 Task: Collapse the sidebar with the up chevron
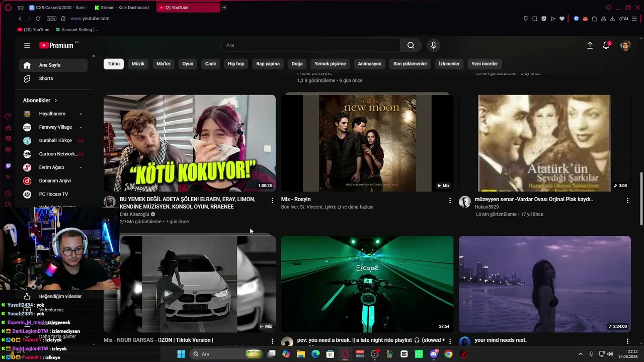pyautogui.click(x=94, y=56)
